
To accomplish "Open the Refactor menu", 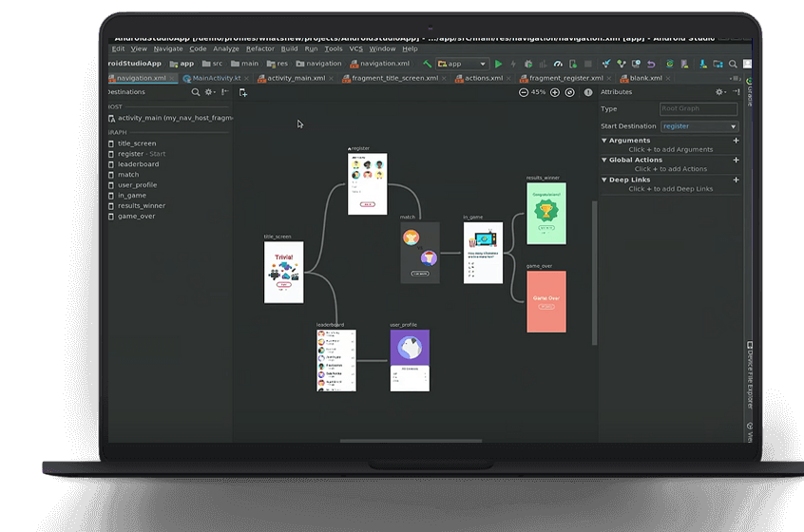I will (x=259, y=48).
